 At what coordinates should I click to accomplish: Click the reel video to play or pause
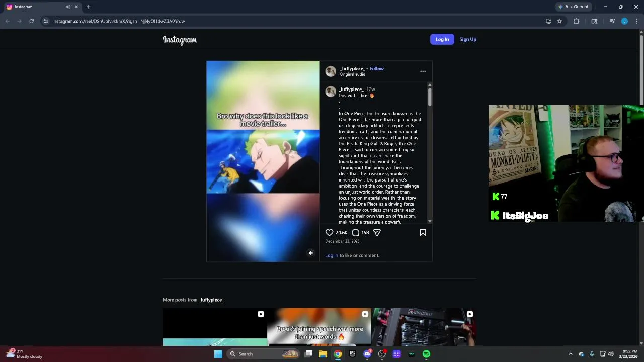coord(263,161)
